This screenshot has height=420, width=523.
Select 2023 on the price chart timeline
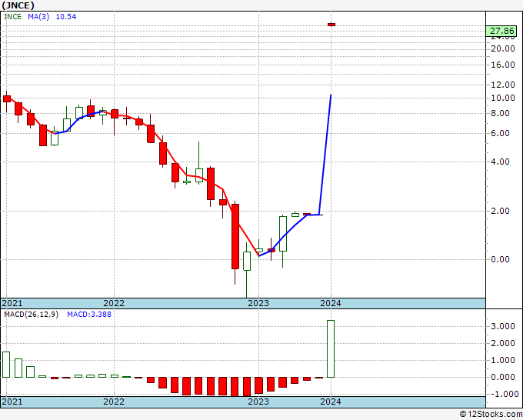pos(258,303)
